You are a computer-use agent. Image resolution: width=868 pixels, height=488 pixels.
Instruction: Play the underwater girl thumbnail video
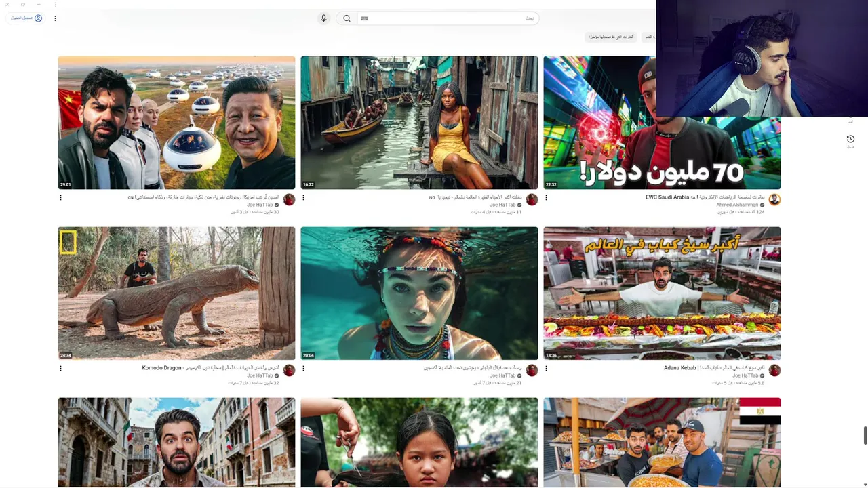click(x=419, y=293)
